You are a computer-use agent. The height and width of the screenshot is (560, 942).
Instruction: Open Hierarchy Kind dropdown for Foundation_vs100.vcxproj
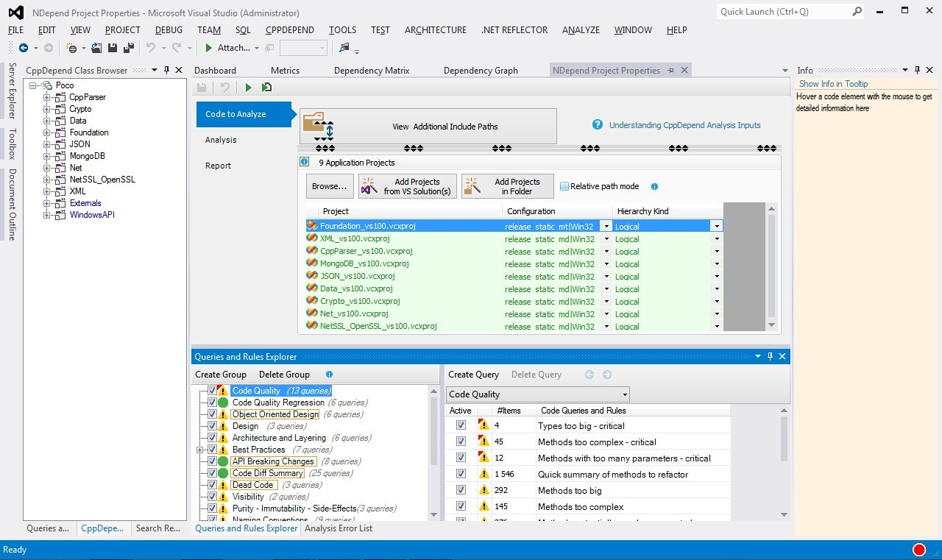click(x=716, y=227)
